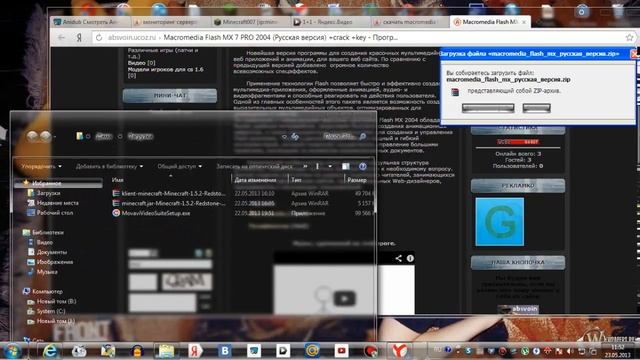This screenshot has width=640, height=360.
Task: Sort files by 'Тип' column
Action: tap(296, 180)
